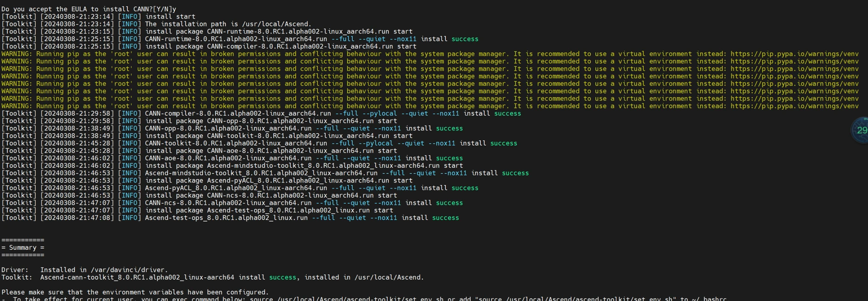Screen dimensions: 868x301
Task: Click the 'install package Ascend-mindstudio-toolkit' start line
Action: [x=232, y=165]
